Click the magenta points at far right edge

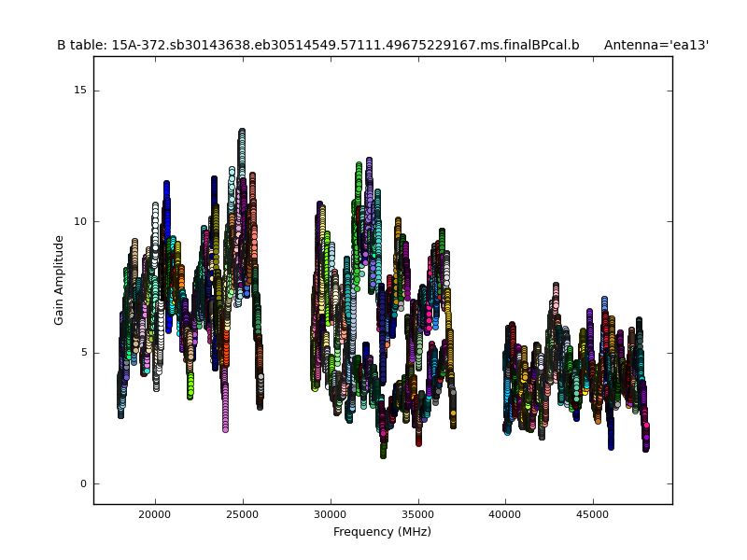coord(645,437)
